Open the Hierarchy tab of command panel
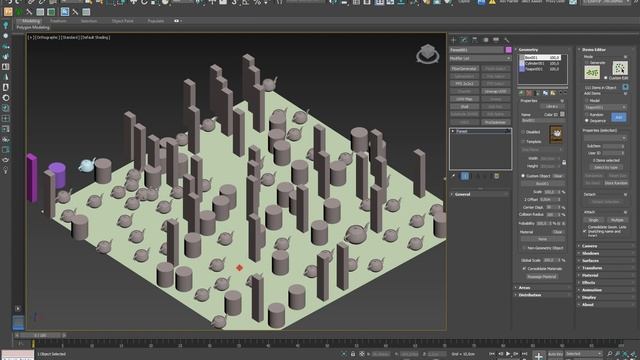This screenshot has width=640, height=360. point(475,40)
